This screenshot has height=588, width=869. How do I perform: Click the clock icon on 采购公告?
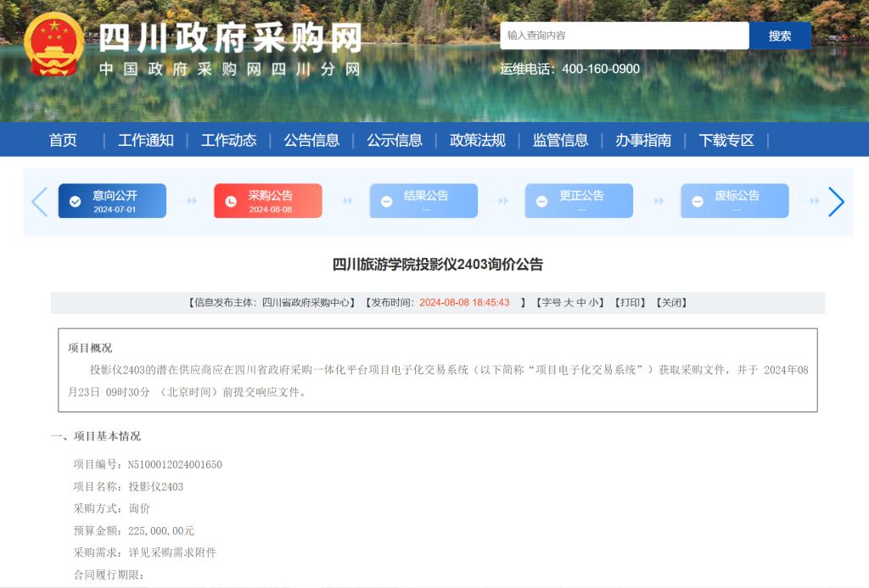pyautogui.click(x=231, y=202)
